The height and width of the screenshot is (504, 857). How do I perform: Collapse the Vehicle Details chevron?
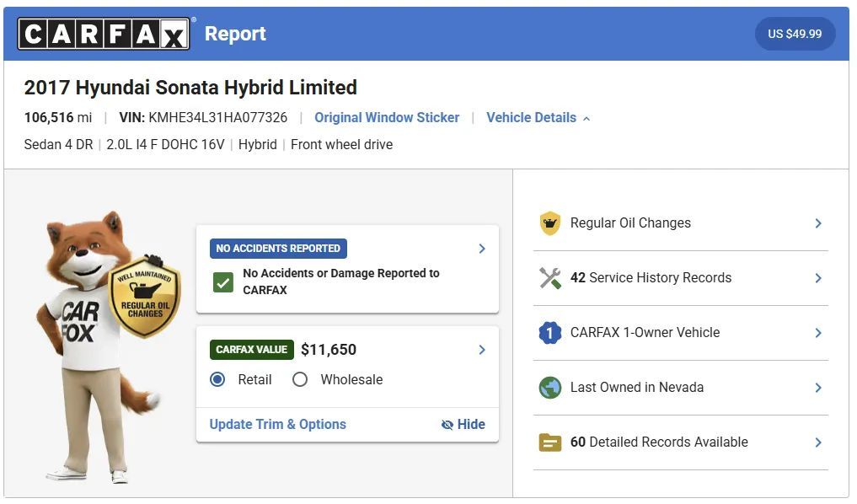tap(587, 119)
